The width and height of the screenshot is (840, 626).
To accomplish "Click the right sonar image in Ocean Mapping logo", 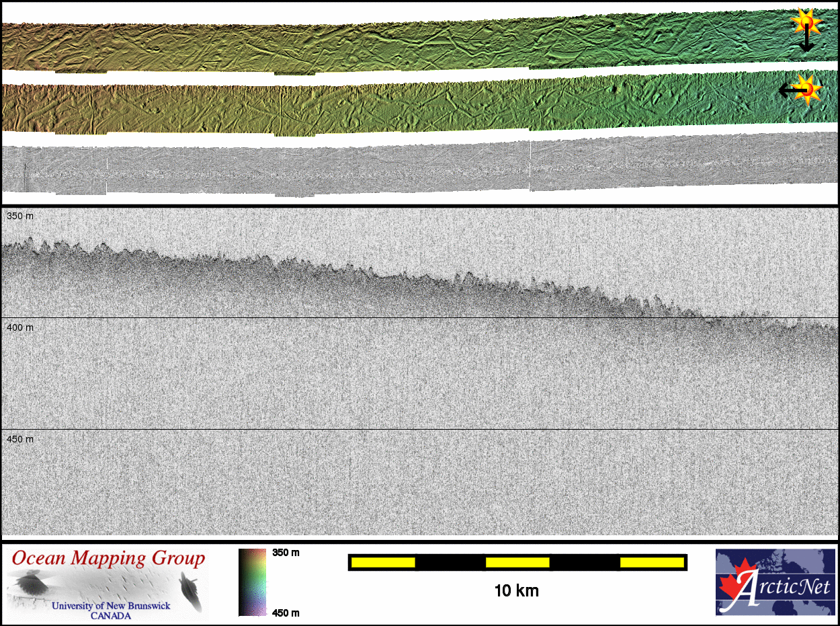I will pyautogui.click(x=190, y=590).
